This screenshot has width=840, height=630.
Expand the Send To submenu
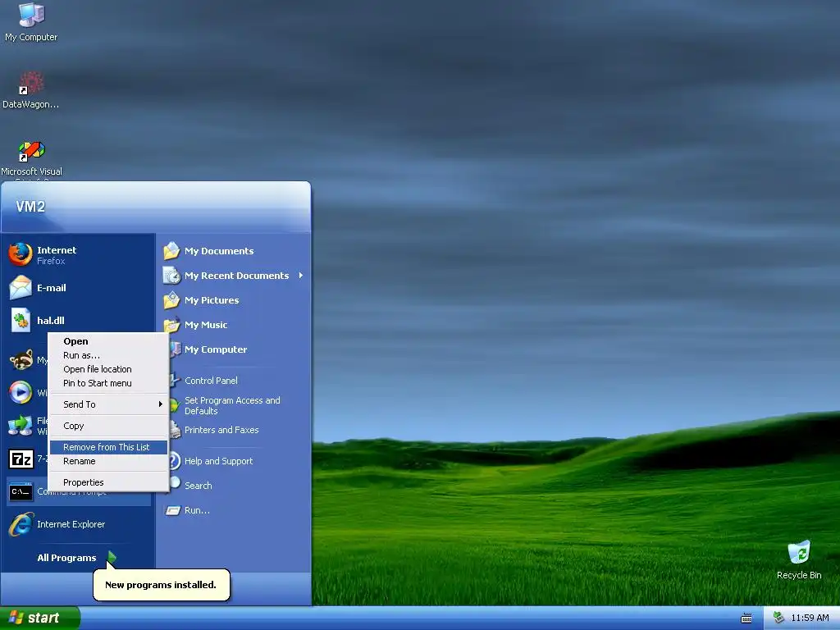[109, 404]
